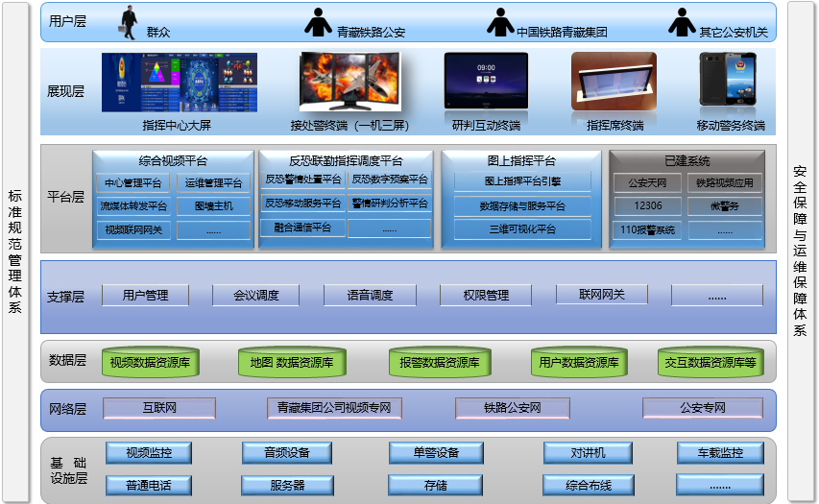819x504 pixels.
Task: Click the 标准规范管理体系 left side bar
Action: [x=14, y=252]
